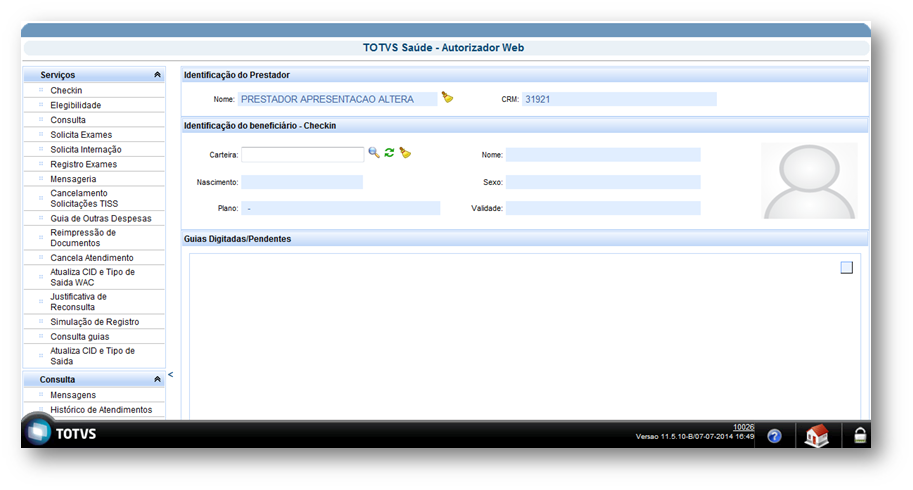This screenshot has width=913, height=490.
Task: Click the beneficiary photo placeholder
Action: click(809, 181)
